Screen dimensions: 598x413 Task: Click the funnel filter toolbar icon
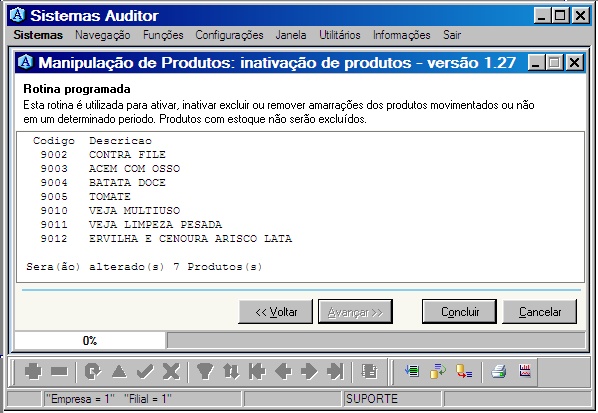click(205, 371)
